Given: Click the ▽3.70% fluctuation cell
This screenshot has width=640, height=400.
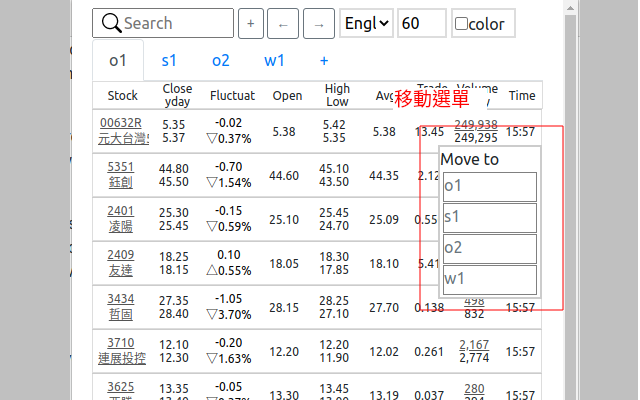Looking at the screenshot, I should (229, 315).
